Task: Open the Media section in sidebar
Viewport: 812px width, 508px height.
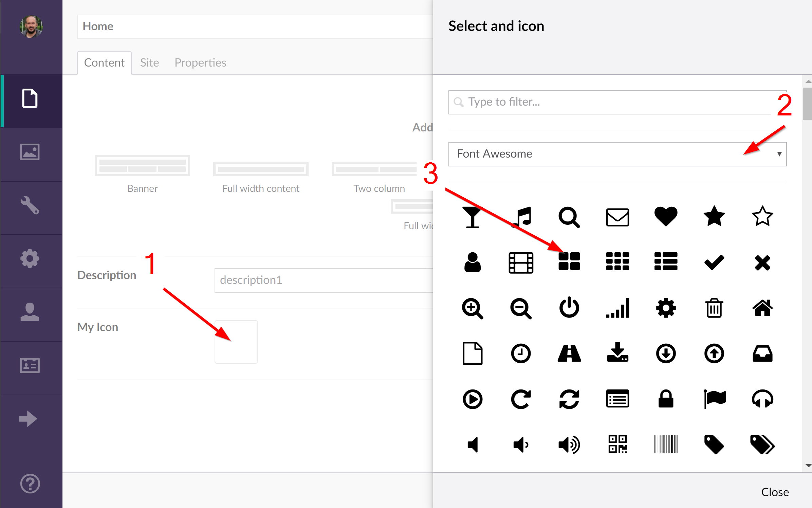Action: (x=30, y=152)
